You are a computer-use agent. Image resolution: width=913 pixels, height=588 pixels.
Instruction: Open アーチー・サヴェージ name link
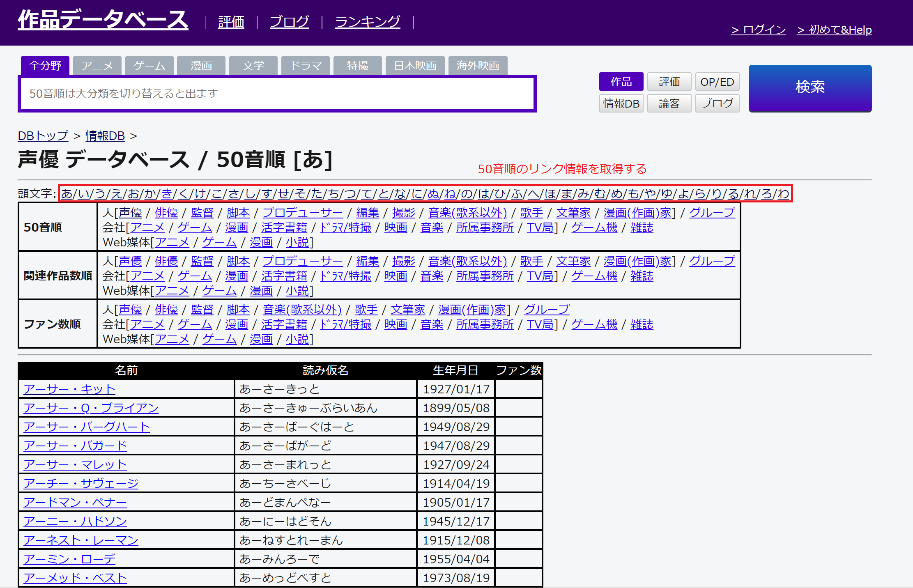pyautogui.click(x=81, y=483)
